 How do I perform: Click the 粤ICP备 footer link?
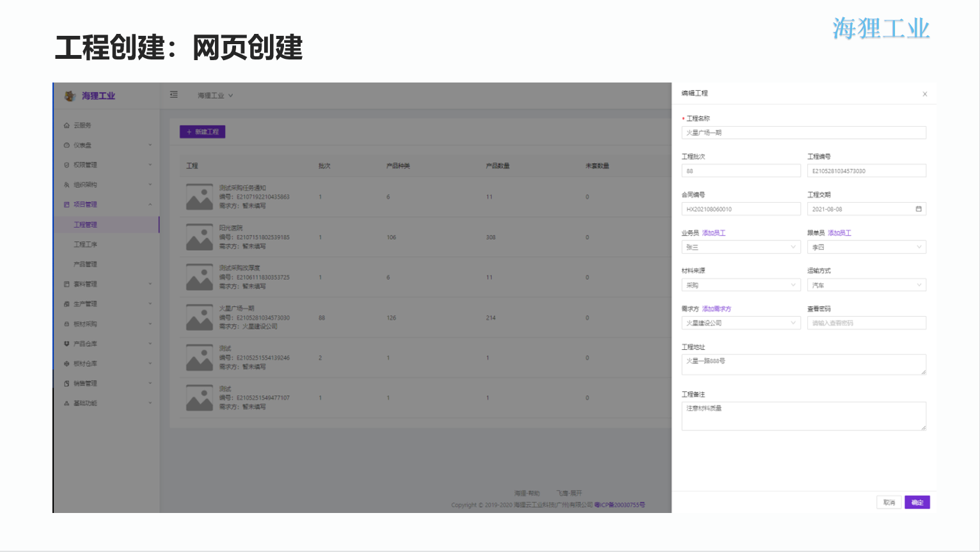coord(619,505)
